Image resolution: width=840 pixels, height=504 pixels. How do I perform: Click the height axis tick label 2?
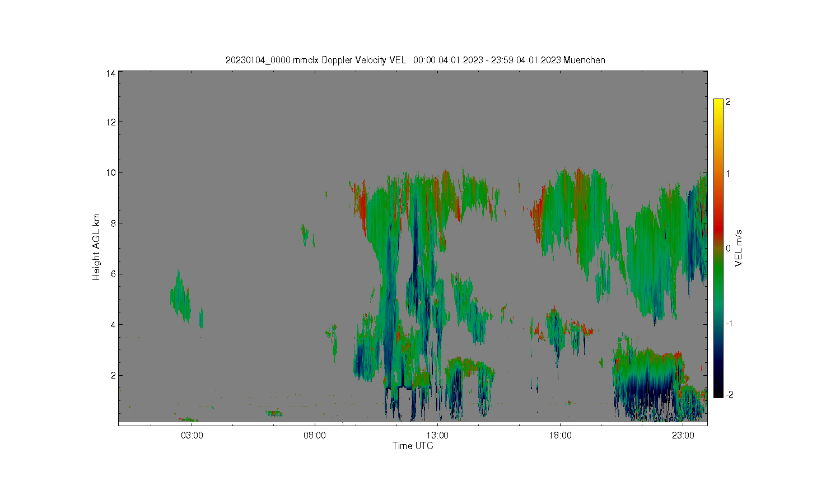[x=113, y=375]
